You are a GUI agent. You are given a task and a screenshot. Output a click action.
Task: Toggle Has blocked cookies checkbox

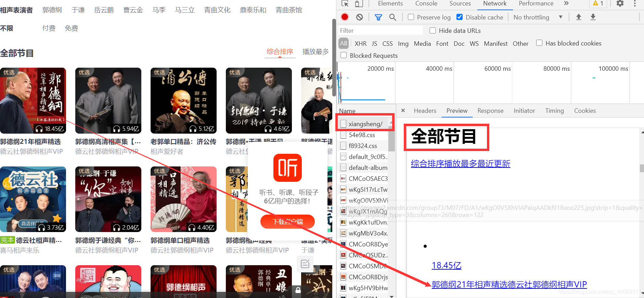(539, 43)
